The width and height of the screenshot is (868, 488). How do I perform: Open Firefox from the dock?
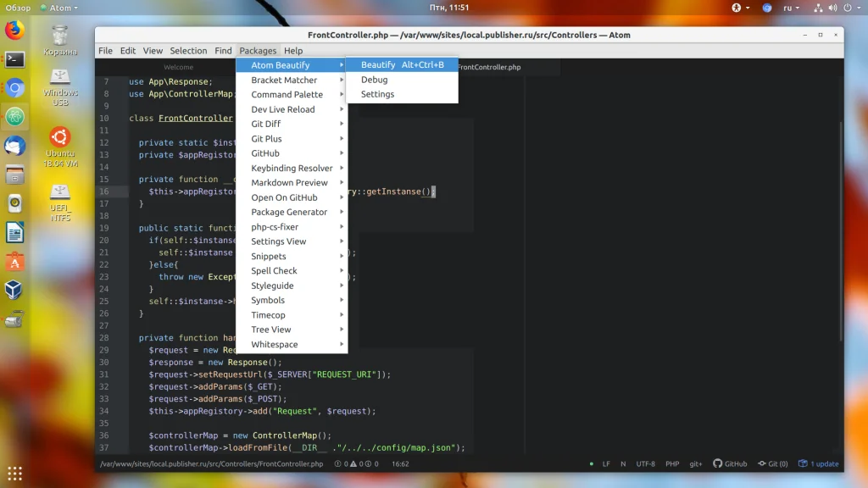tap(14, 30)
